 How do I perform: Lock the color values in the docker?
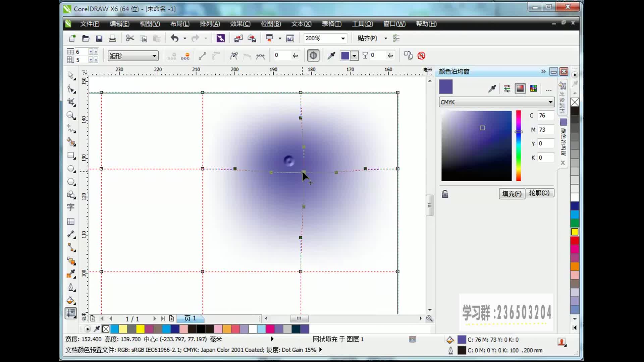[445, 194]
